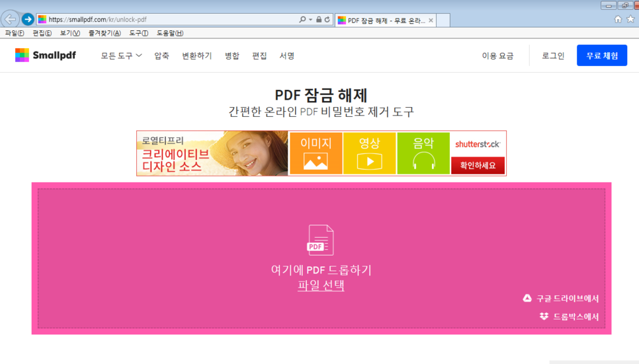Open the 도구(T) menu
Image resolution: width=639 pixels, height=364 pixels.
tap(138, 33)
